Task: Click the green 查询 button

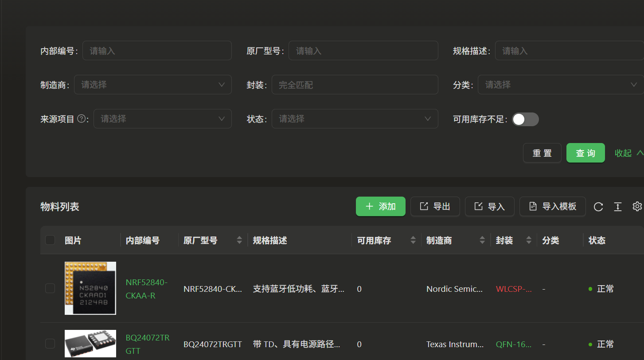Action: pos(585,153)
